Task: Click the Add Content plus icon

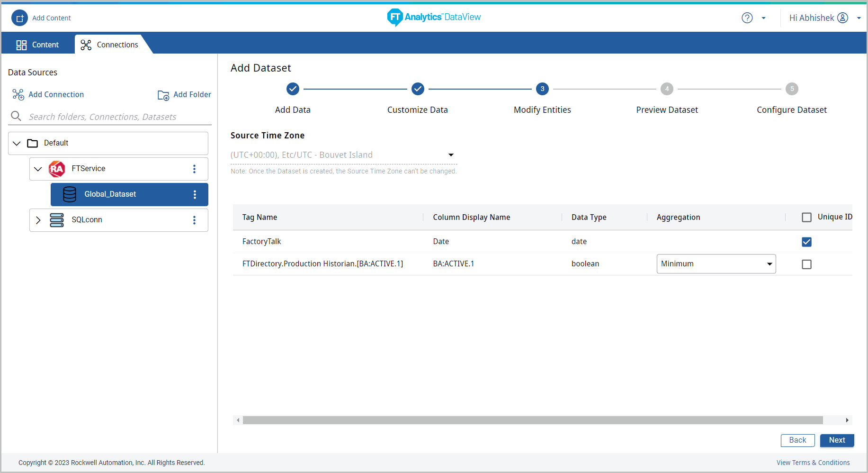Action: point(19,18)
